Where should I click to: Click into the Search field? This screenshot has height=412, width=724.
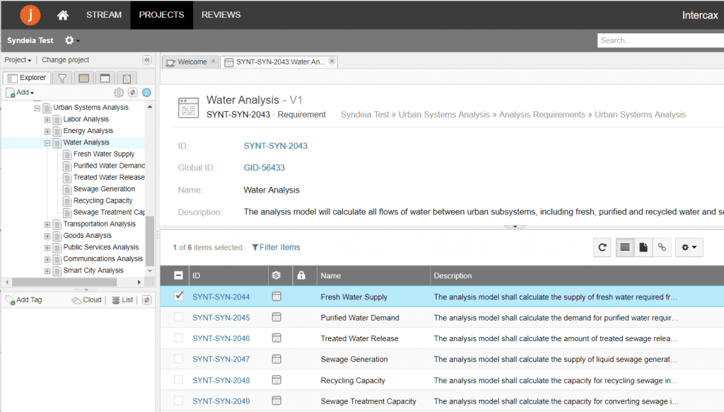point(660,41)
